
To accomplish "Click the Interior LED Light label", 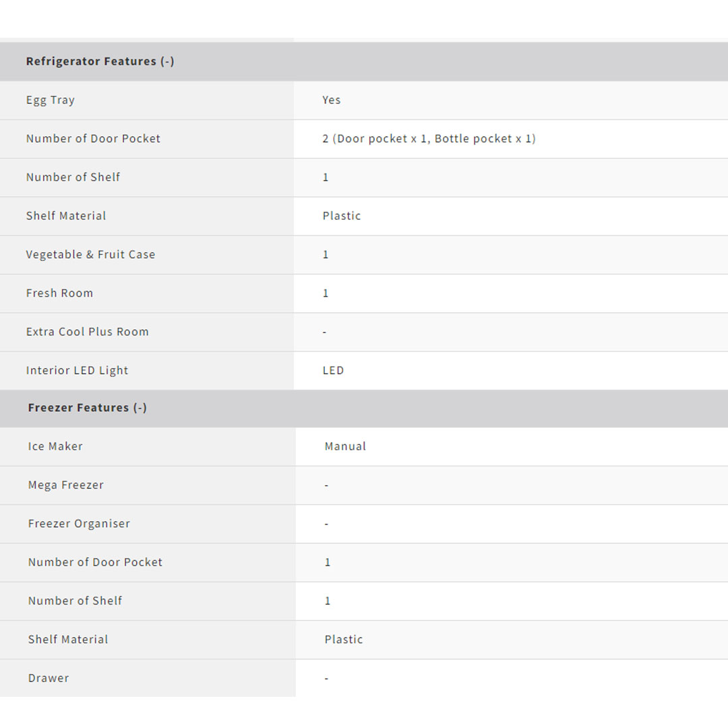I will tap(77, 371).
